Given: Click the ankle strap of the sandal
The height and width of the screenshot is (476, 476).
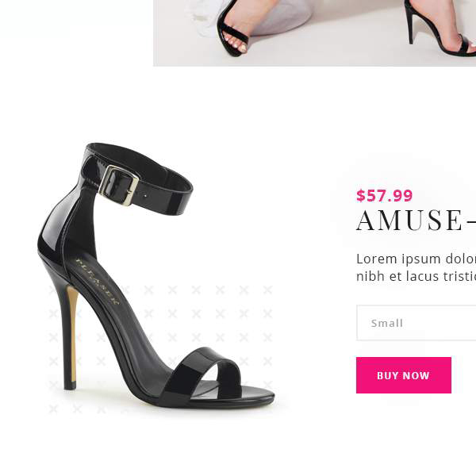Looking at the screenshot, I should tap(137, 179).
